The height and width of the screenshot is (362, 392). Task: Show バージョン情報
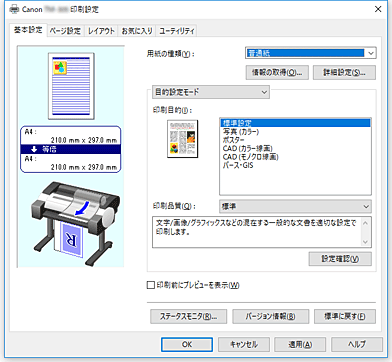click(x=270, y=316)
